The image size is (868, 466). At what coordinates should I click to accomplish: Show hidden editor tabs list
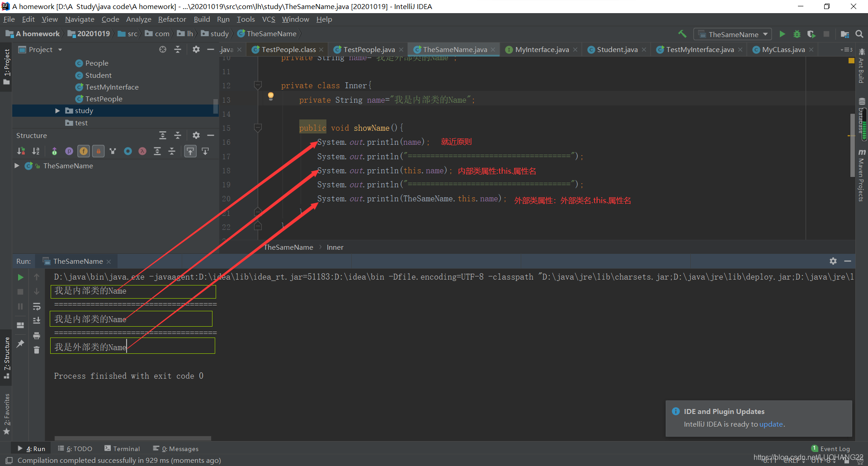[846, 49]
